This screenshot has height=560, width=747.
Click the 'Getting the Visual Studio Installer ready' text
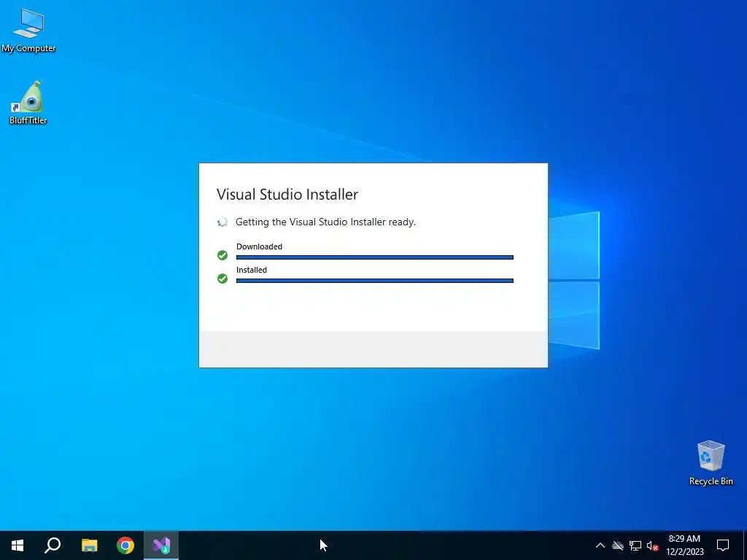[x=325, y=222]
